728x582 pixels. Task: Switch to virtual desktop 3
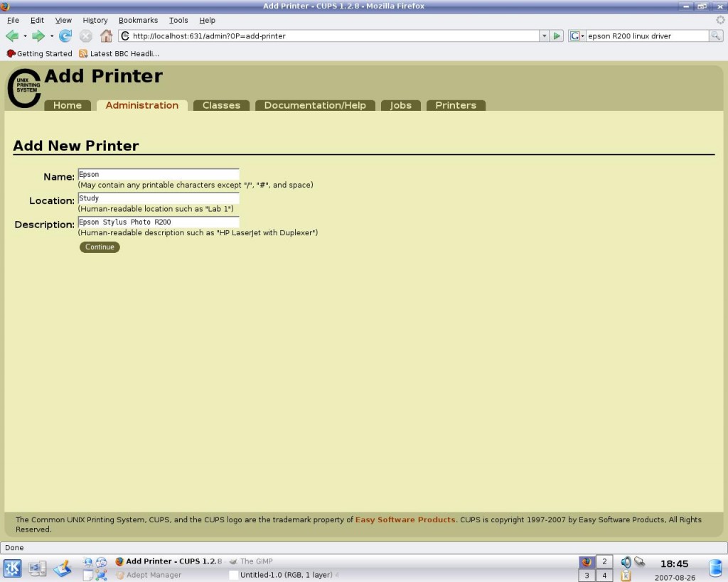tap(587, 576)
